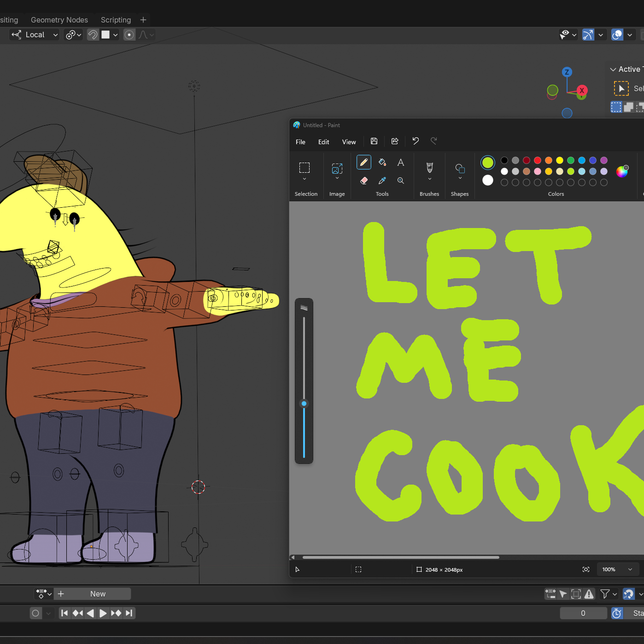Switch to the Geometry Nodes workspace tab
This screenshot has width=644, height=644.
[59, 20]
